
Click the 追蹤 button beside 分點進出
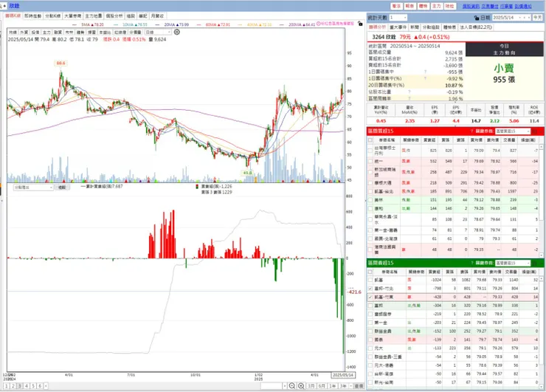(x=62, y=188)
